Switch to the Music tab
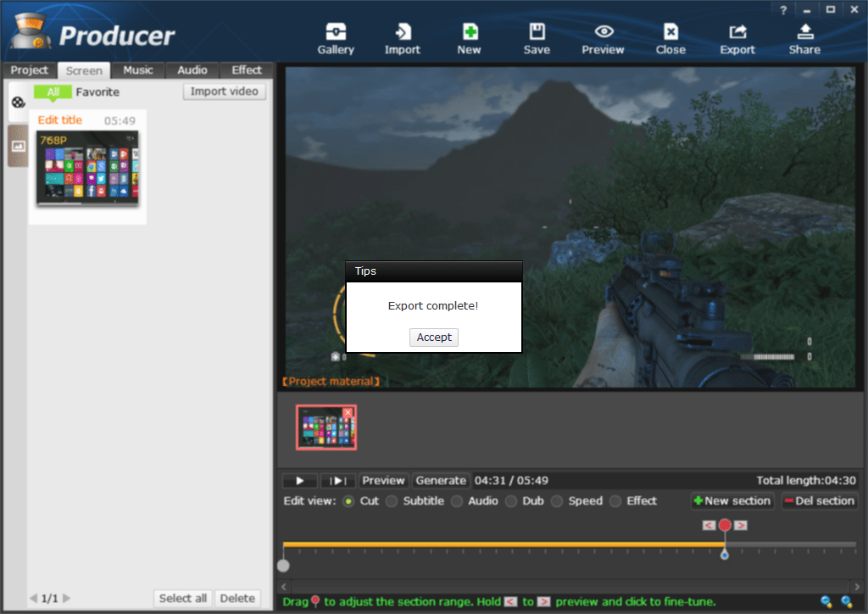868x614 pixels. [x=138, y=70]
